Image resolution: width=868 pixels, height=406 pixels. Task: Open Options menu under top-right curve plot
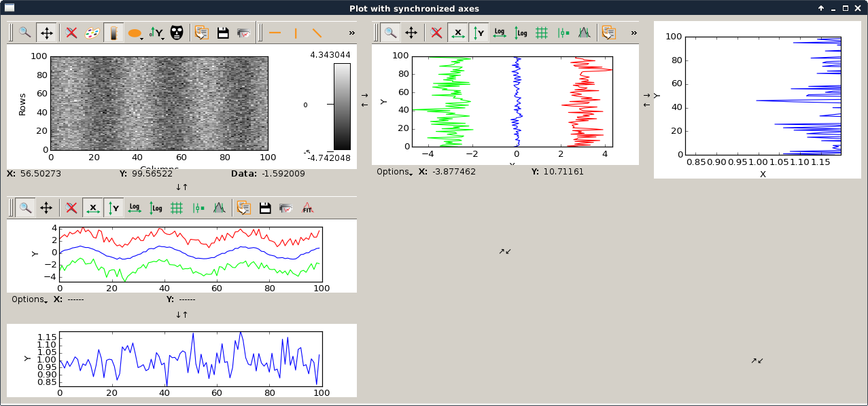tap(394, 172)
